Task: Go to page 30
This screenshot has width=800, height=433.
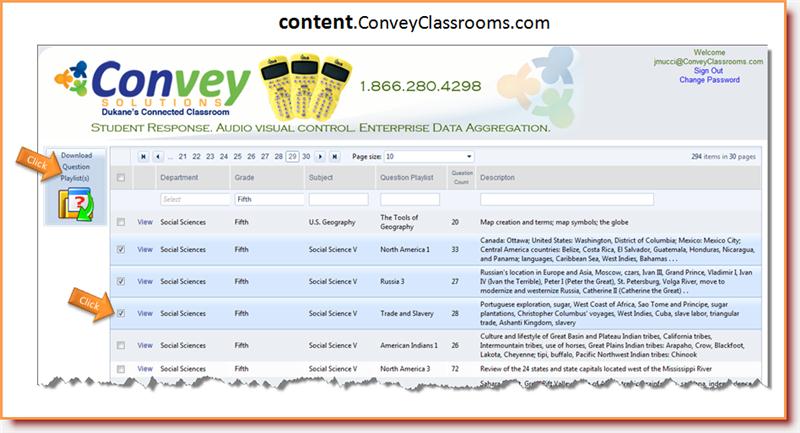Action: point(306,157)
